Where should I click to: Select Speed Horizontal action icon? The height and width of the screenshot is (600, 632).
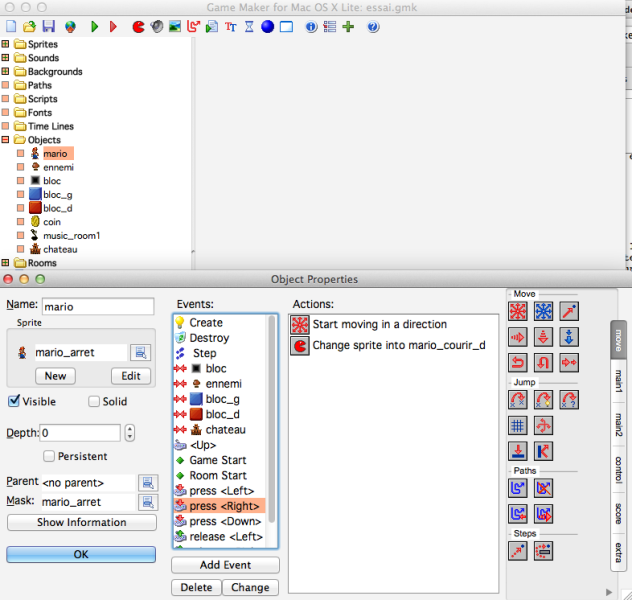pos(518,337)
